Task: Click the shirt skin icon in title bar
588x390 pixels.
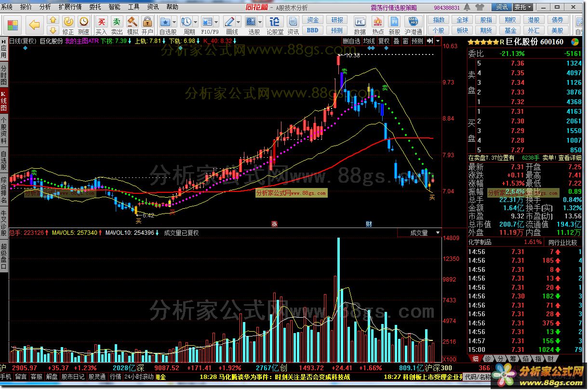Action: tap(480, 7)
